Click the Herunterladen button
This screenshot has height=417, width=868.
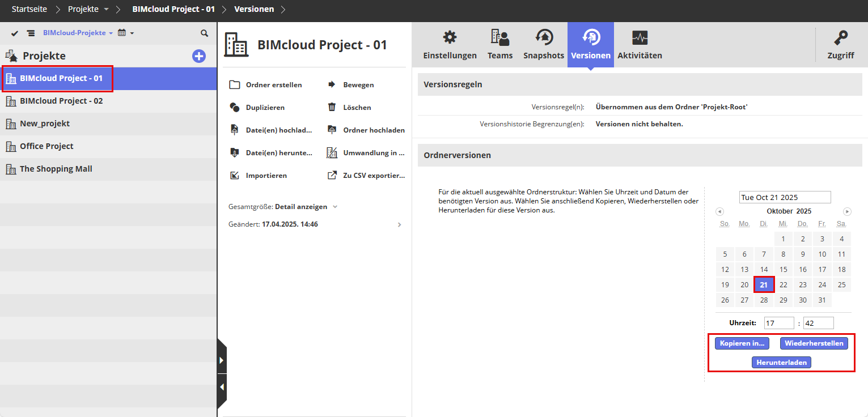pos(781,363)
